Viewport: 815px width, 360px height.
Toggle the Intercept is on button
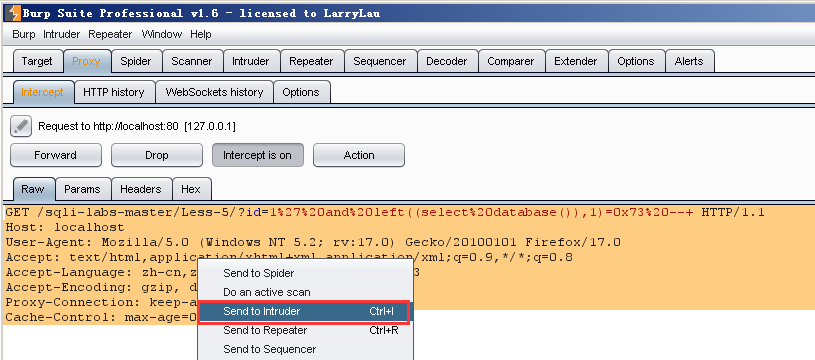click(x=257, y=155)
